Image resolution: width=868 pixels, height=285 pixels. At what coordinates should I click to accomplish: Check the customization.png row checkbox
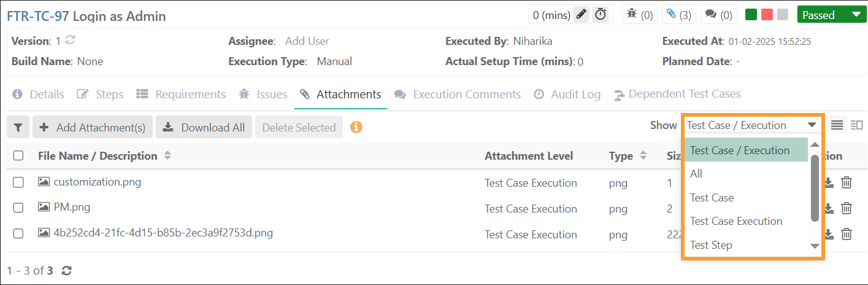pyautogui.click(x=18, y=182)
